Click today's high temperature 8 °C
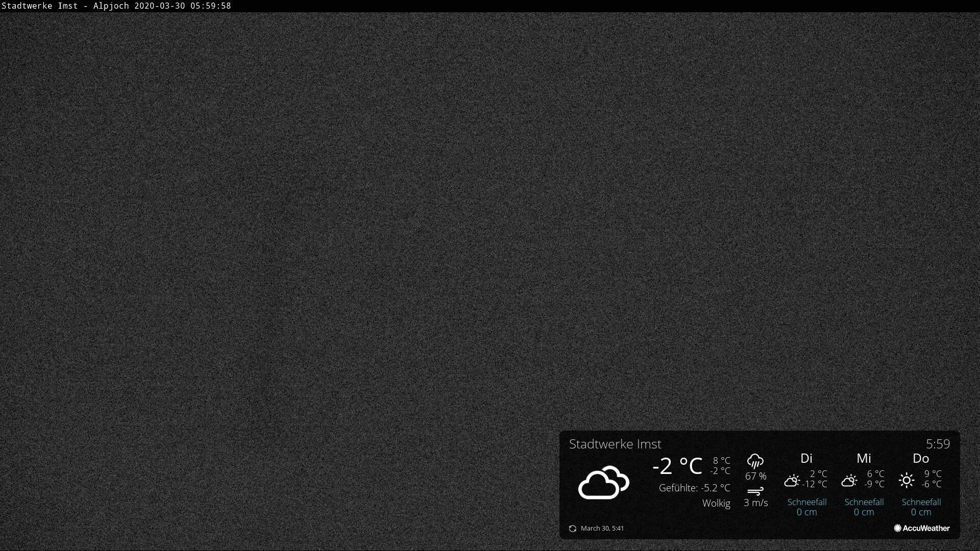This screenshot has width=980, height=551. tap(722, 461)
